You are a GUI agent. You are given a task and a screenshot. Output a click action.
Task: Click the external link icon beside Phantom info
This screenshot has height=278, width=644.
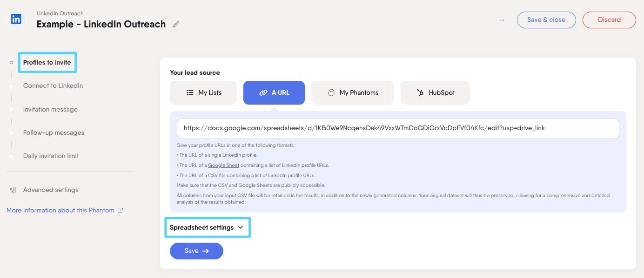coord(120,211)
